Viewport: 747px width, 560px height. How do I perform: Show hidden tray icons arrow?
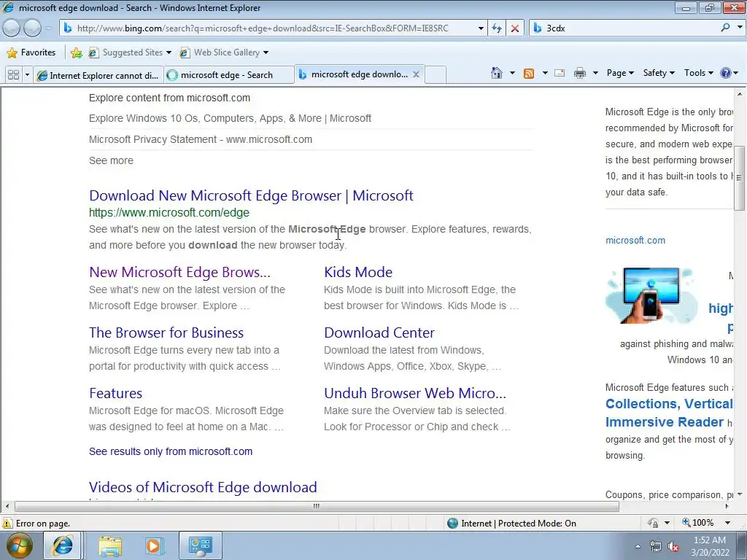pos(638,547)
